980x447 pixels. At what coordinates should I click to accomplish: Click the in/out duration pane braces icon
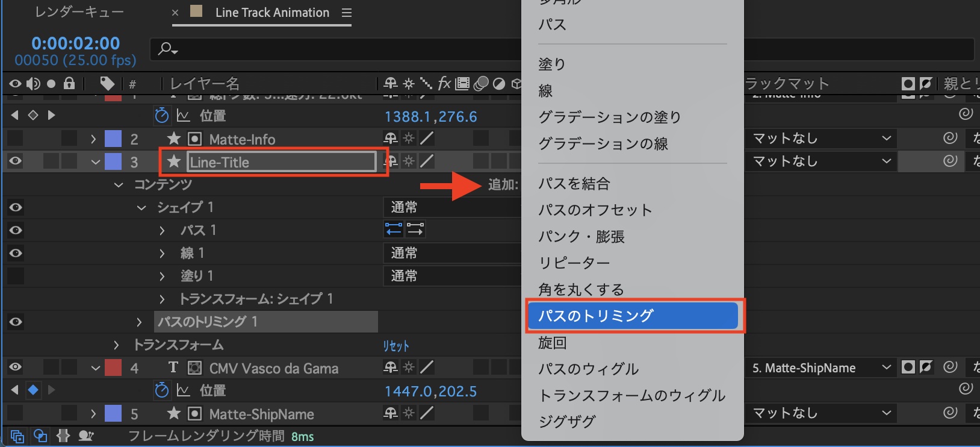[63, 436]
